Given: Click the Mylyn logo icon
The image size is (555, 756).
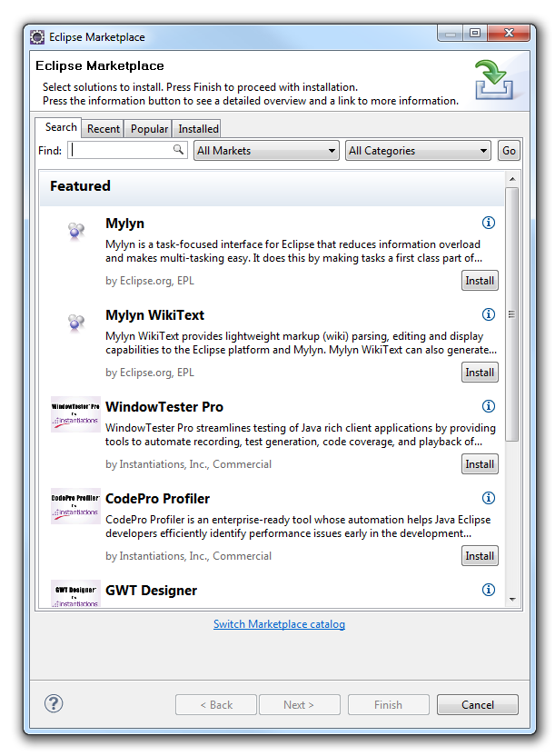Looking at the screenshot, I should point(76,231).
